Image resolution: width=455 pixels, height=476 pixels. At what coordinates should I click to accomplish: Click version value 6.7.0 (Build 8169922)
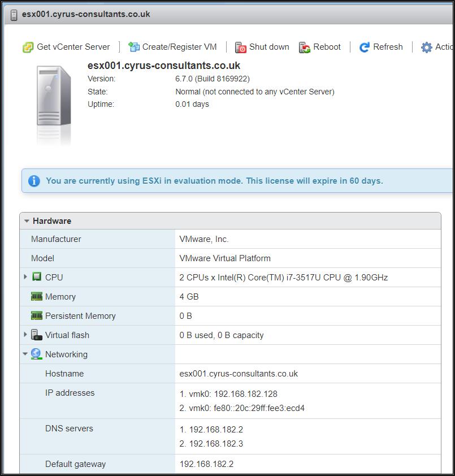pos(213,79)
